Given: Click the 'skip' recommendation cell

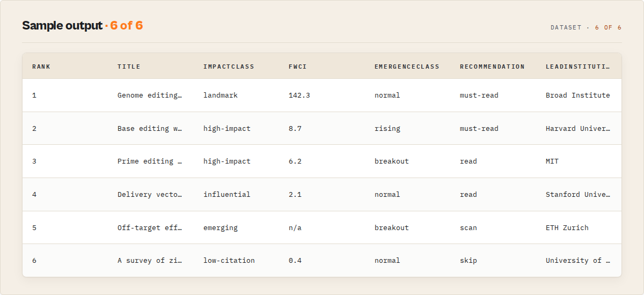Looking at the screenshot, I should click(x=469, y=261).
